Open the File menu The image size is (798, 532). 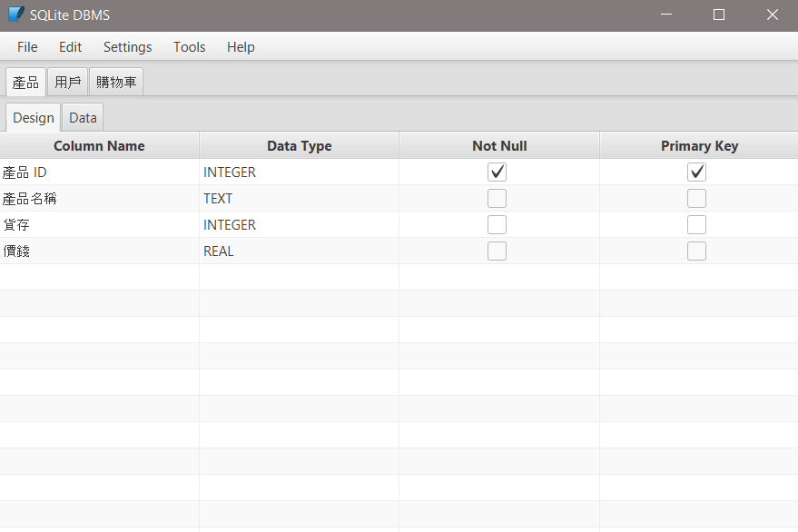pos(27,47)
